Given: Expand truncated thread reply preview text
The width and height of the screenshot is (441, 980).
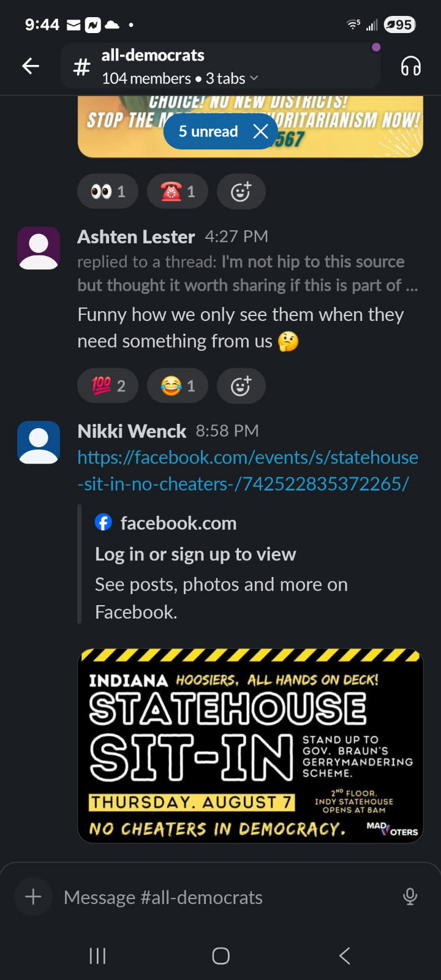Looking at the screenshot, I should tap(247, 273).
